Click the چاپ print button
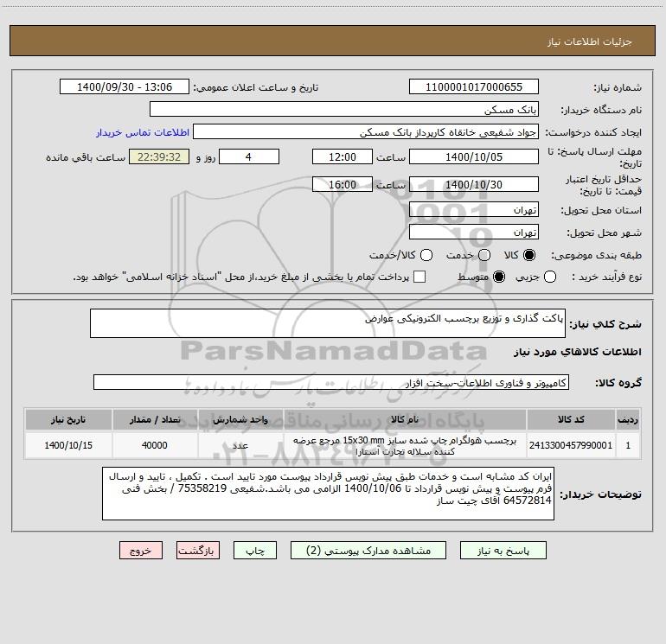This screenshot has height=644, width=666. [255, 551]
